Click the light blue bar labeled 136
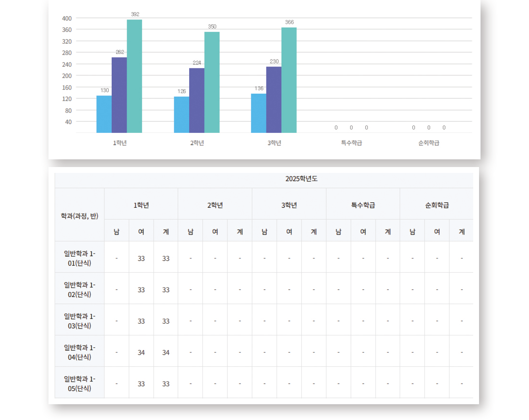This screenshot has height=420, width=529. [259, 113]
